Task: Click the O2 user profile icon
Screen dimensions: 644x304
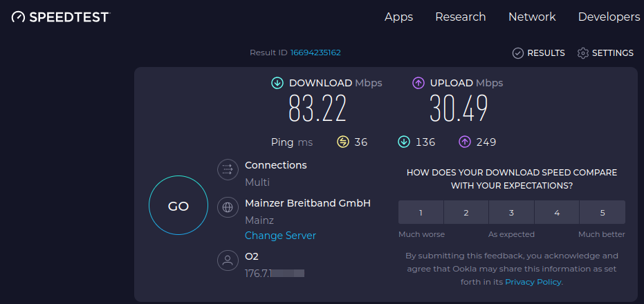Action: point(227,260)
